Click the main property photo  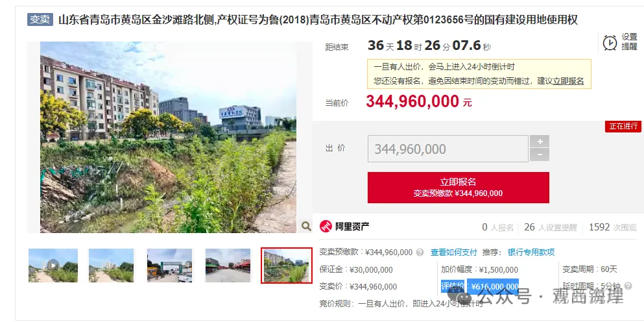pyautogui.click(x=168, y=137)
